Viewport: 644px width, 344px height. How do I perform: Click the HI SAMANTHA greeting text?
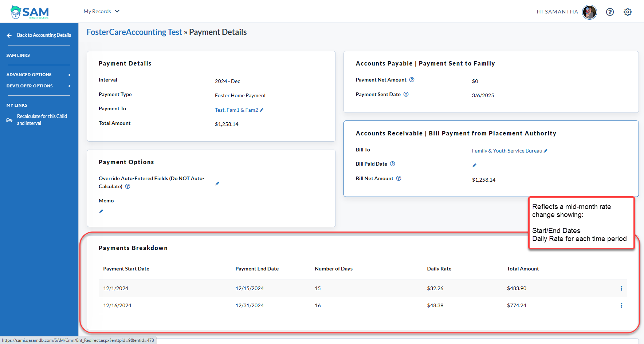(x=557, y=12)
